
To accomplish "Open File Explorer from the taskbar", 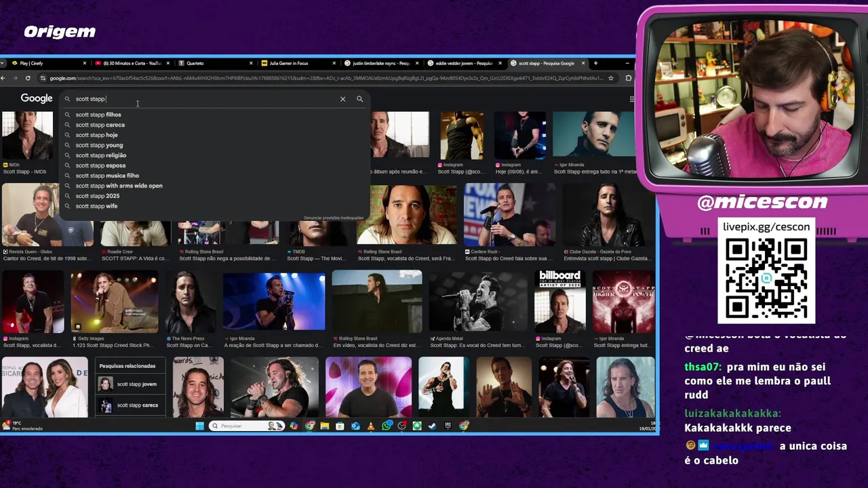I will click(325, 426).
